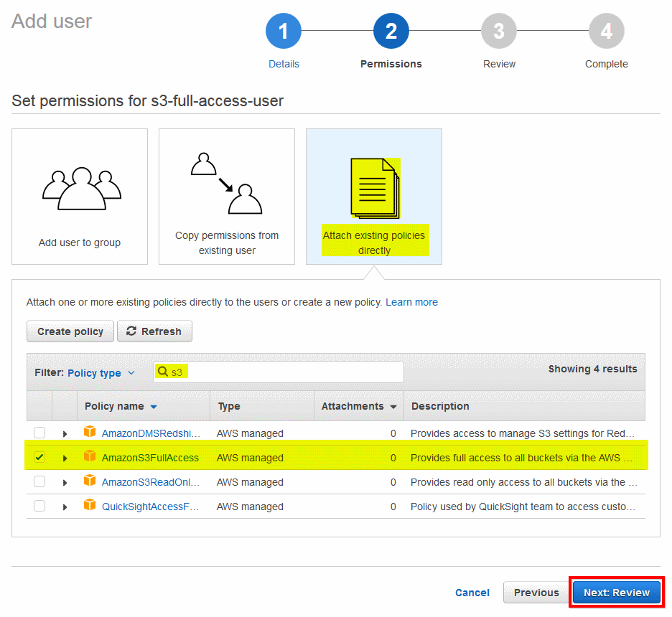672x617 pixels.
Task: Sort by Attachments column header
Action: click(x=359, y=406)
